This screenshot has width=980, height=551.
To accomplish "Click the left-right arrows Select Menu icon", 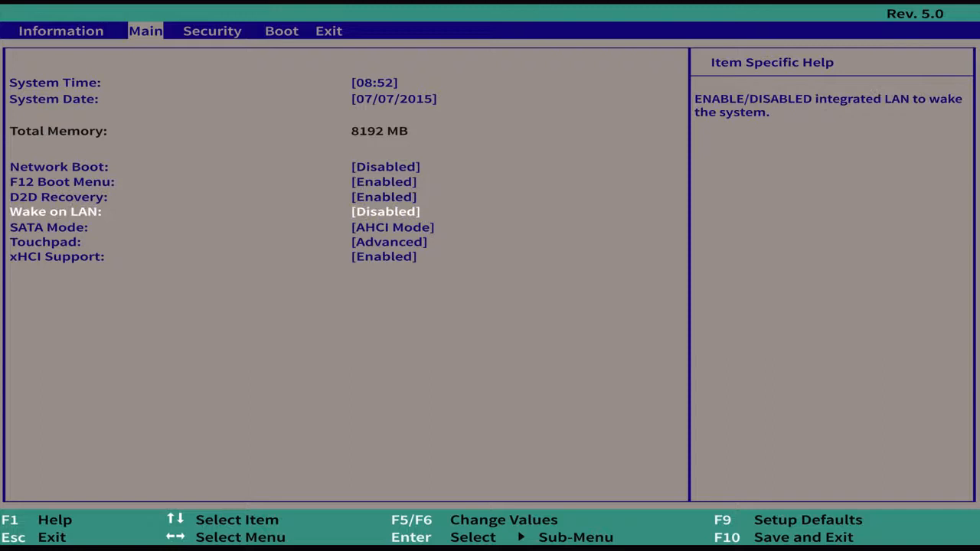I will coord(175,536).
